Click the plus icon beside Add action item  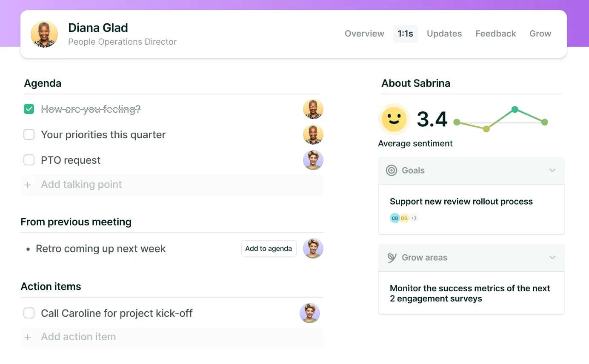pos(28,337)
